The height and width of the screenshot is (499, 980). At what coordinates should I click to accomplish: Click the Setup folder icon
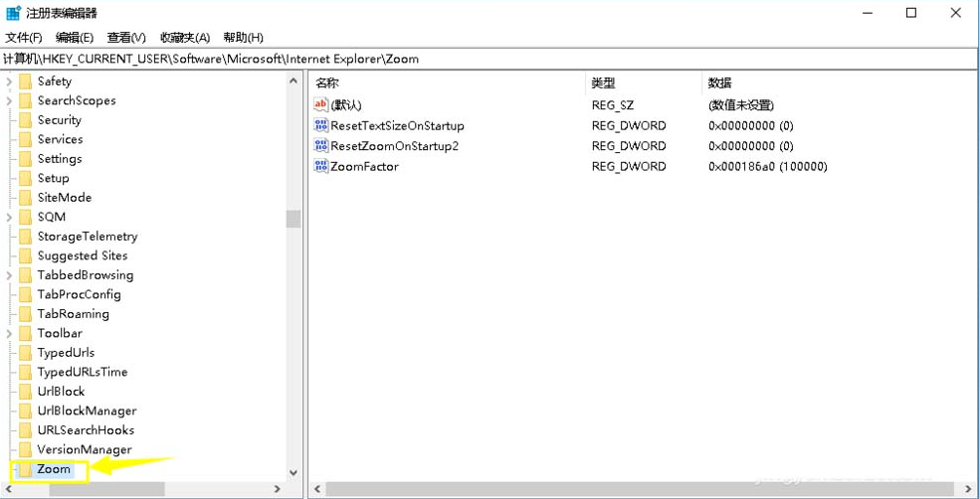point(25,178)
